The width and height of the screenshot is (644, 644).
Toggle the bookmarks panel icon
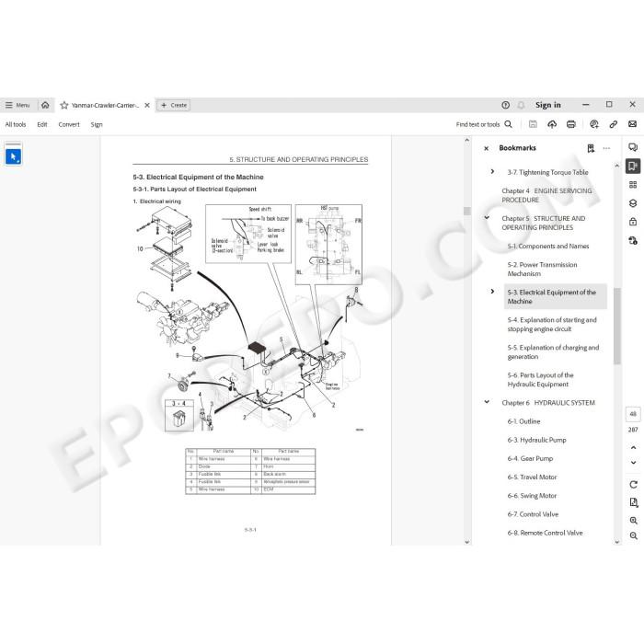(633, 166)
